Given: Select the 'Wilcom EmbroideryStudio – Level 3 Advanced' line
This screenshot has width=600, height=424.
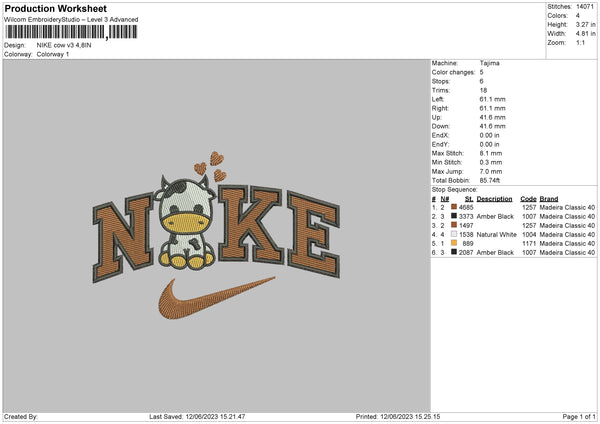Looking at the screenshot, I should click(x=71, y=20).
